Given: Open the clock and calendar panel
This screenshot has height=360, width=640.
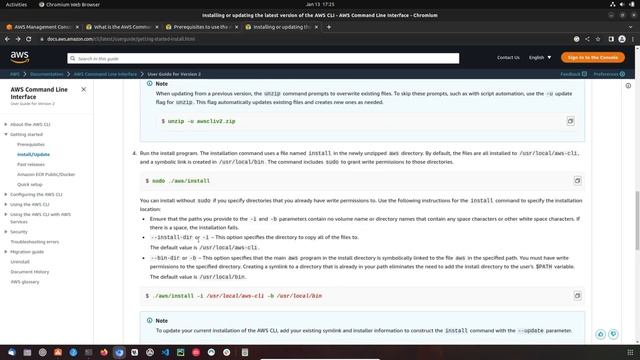Looking at the screenshot, I should [x=320, y=4].
